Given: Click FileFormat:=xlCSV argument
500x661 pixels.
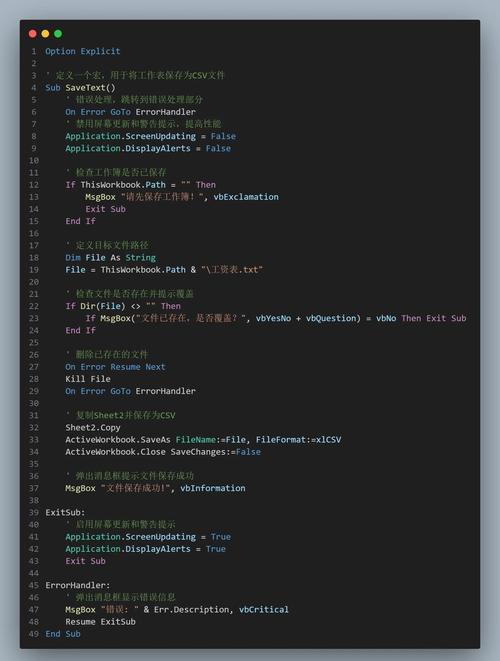Looking at the screenshot, I should (298, 440).
